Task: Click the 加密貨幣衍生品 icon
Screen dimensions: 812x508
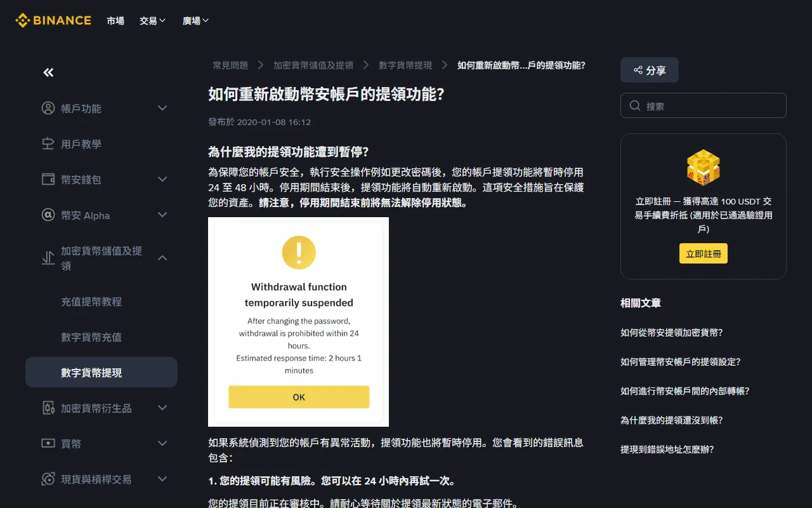Action: point(48,408)
